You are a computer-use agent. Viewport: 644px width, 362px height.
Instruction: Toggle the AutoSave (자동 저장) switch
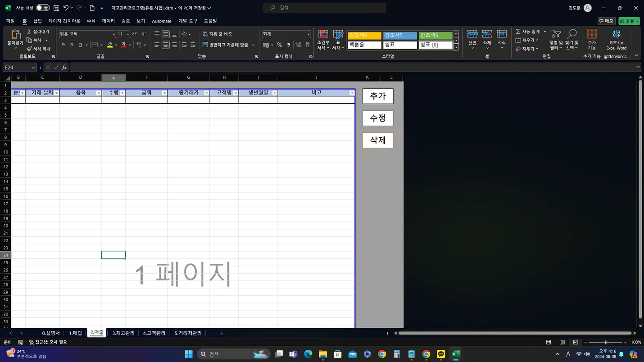coord(43,8)
